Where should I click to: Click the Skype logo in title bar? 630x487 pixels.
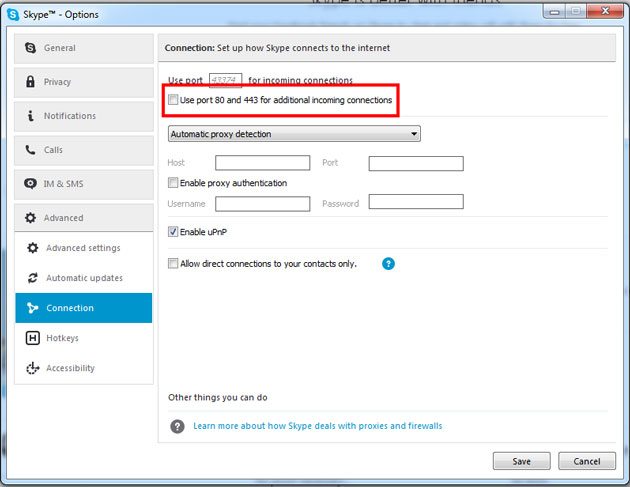tap(13, 15)
